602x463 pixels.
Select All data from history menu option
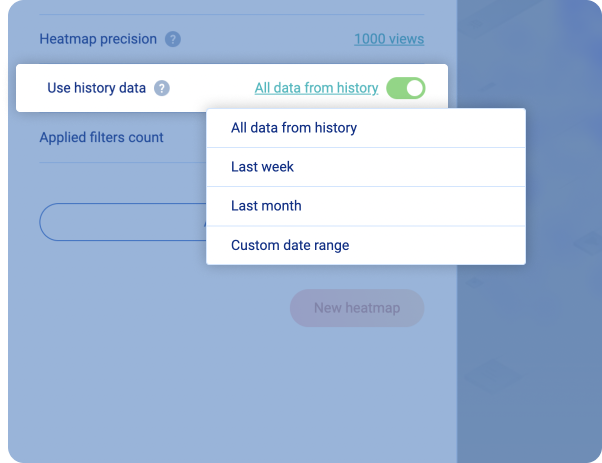coord(366,128)
